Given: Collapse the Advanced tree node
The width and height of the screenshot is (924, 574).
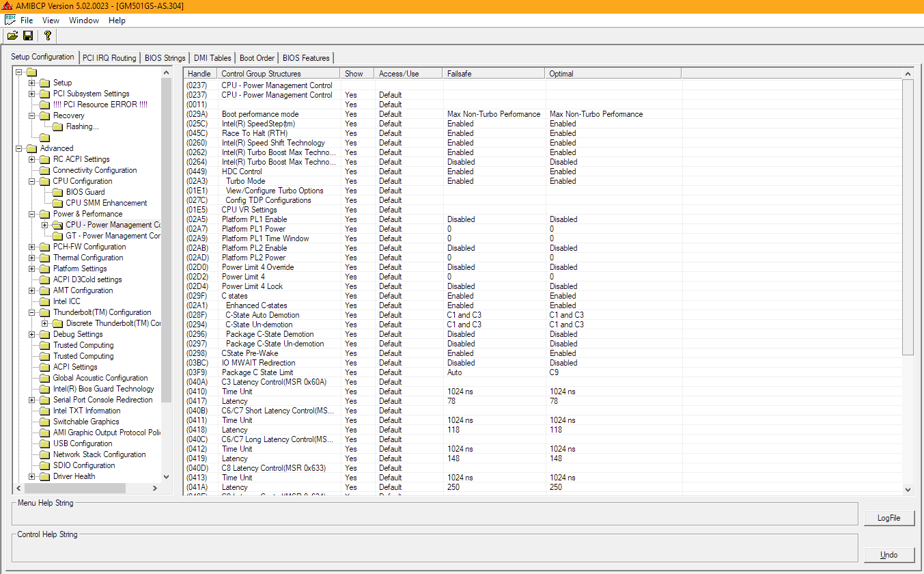Looking at the screenshot, I should click(18, 148).
